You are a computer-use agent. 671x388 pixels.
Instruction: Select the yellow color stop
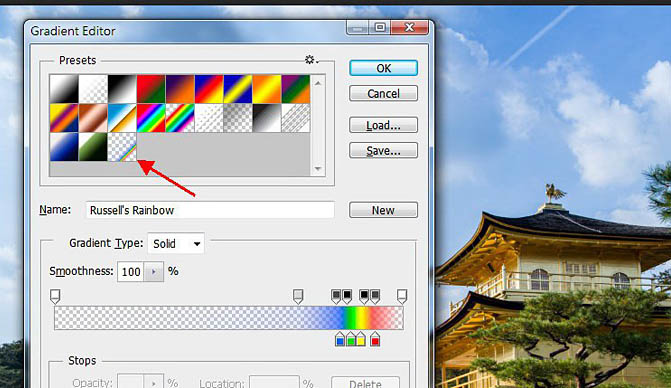point(361,339)
